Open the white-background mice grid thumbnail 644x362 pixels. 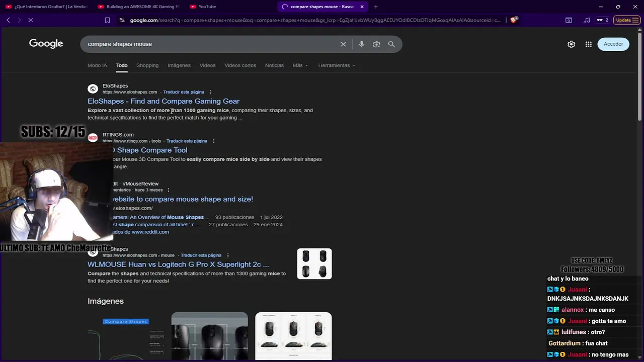tap(293, 336)
